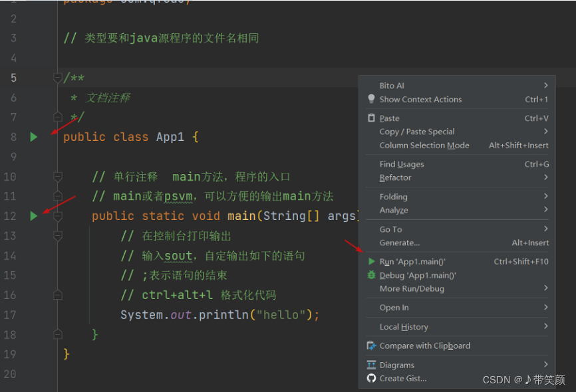Click the run arrow next to main method
This screenshot has height=392, width=576.
(33, 216)
